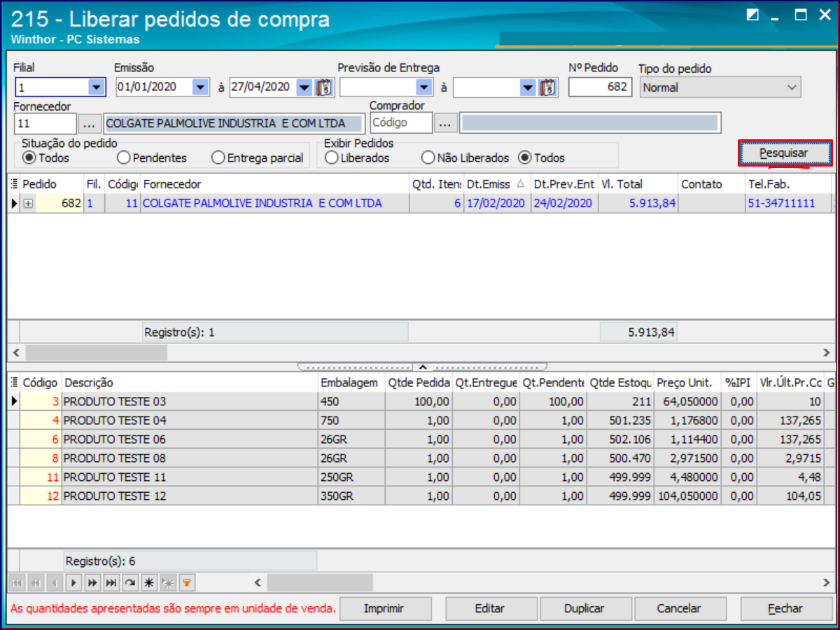Sort by the Pedido column header
This screenshot has height=630, width=840.
pos(52,184)
